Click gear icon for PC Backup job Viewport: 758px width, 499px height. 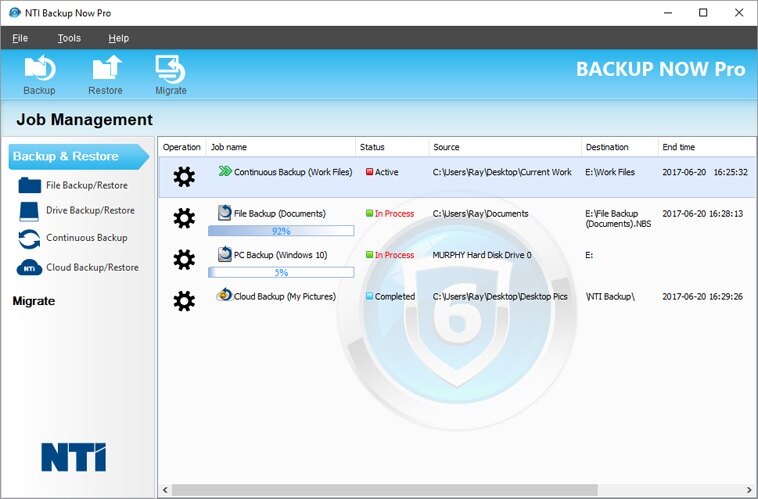pyautogui.click(x=184, y=260)
